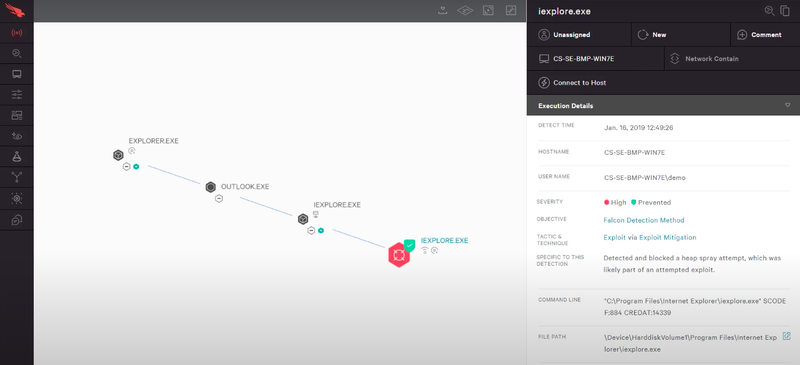800x365 pixels.
Task: Select the red IEXPLORE.EXE detection hexagon
Action: click(x=398, y=255)
